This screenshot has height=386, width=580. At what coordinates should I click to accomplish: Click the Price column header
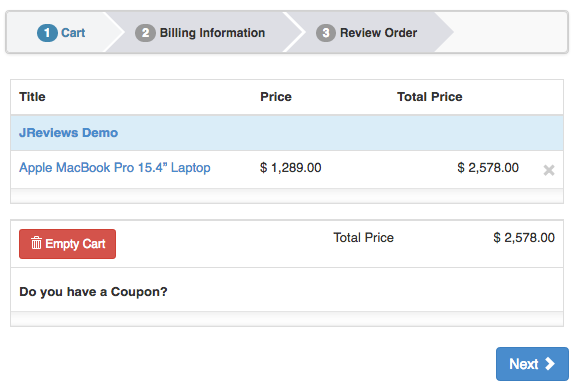tap(276, 97)
